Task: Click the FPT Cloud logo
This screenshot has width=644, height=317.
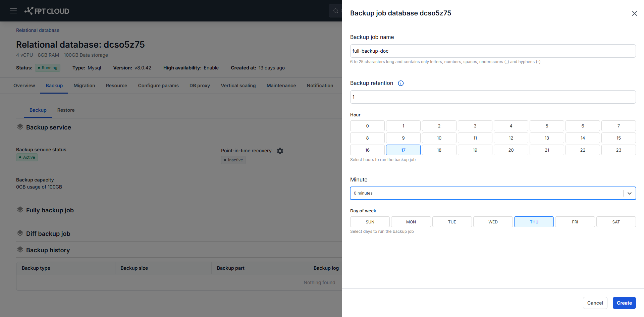Action: click(x=47, y=11)
